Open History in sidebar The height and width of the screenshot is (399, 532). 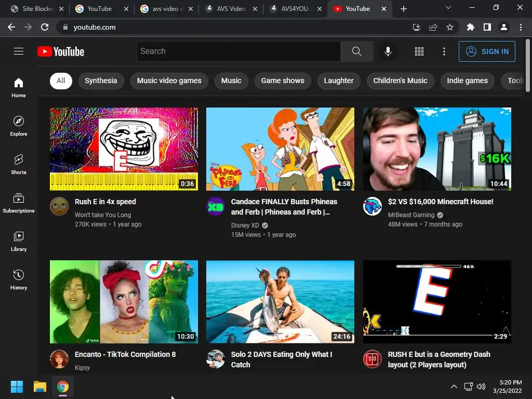coord(19,280)
